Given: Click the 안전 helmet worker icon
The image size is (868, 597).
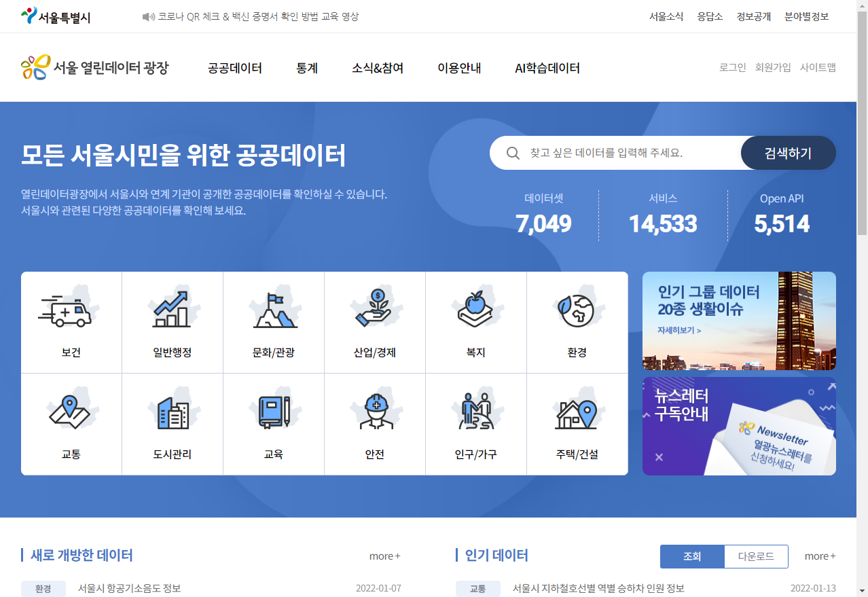Looking at the screenshot, I should pos(374,412).
